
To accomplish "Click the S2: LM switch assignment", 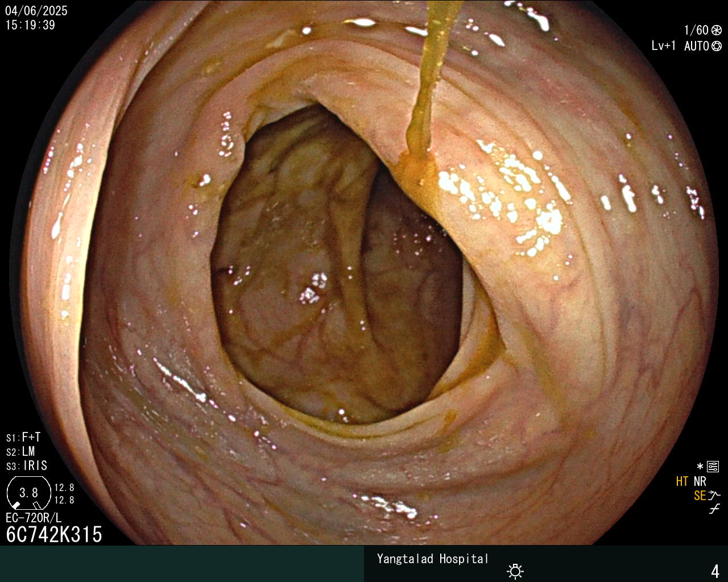I will point(21,451).
